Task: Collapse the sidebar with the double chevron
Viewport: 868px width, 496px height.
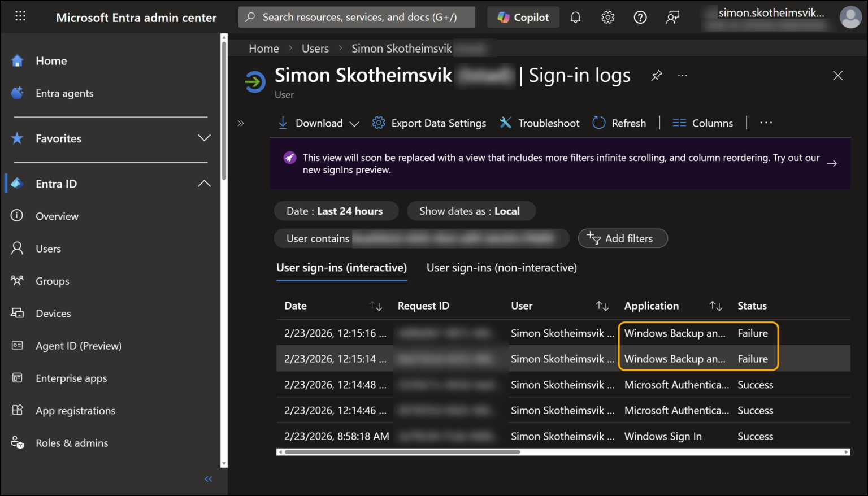Action: [x=209, y=479]
